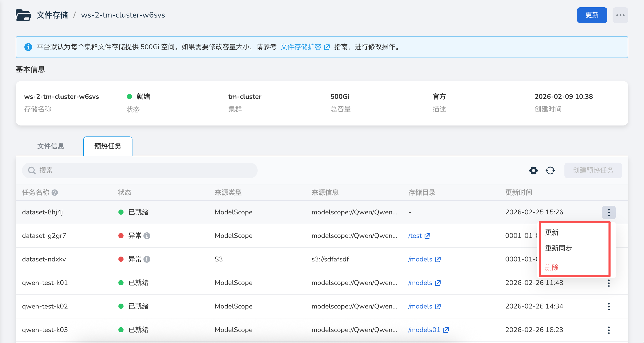Screen dimensions: 644x343
Task: Open actions menu for qwen-test-k03 row
Action: coord(609,330)
